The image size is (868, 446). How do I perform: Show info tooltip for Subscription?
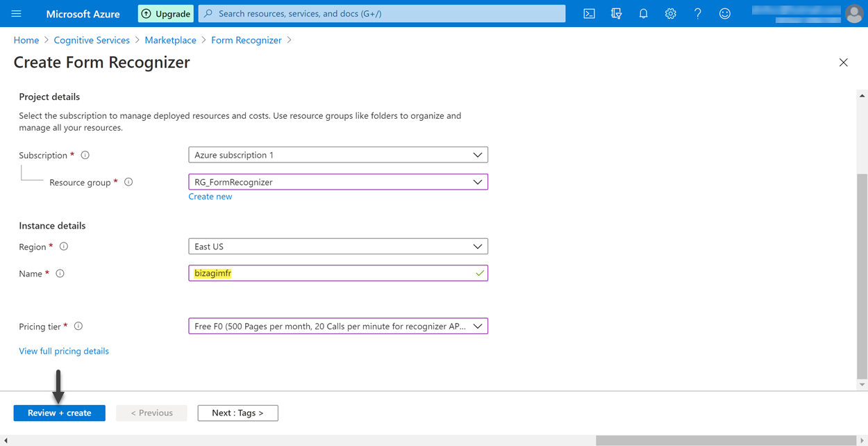tap(85, 155)
